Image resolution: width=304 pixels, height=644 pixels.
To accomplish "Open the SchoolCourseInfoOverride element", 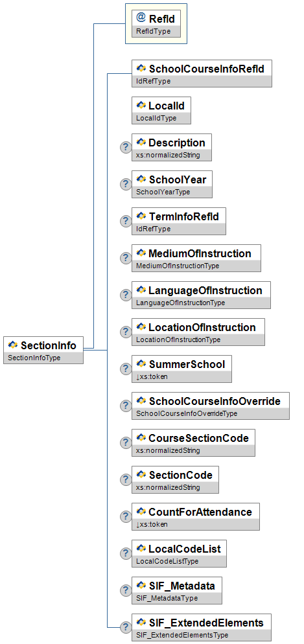I will pos(210,406).
